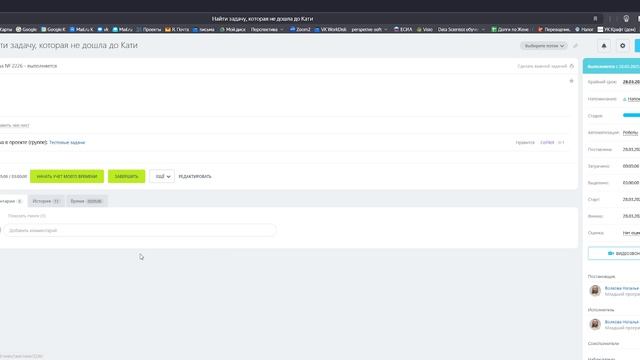
Task: Focus the add comment input field
Action: coord(140,230)
